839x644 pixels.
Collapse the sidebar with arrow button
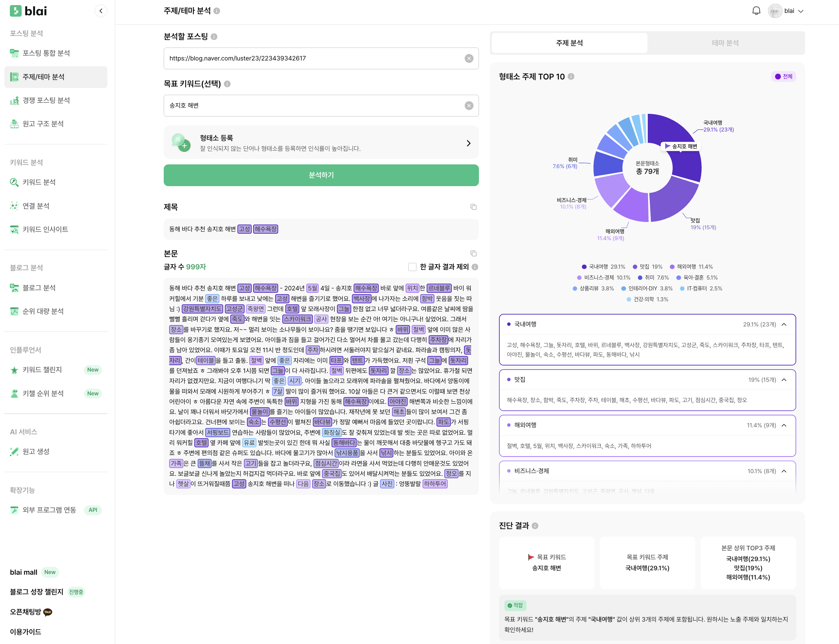pyautogui.click(x=101, y=11)
